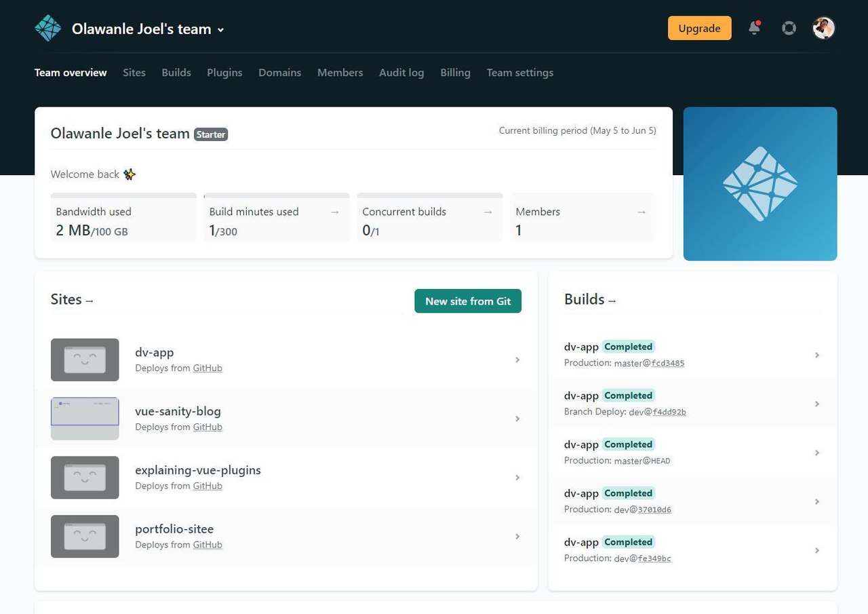Click the Build minutes used arrow
The image size is (868, 614).
coord(334,212)
